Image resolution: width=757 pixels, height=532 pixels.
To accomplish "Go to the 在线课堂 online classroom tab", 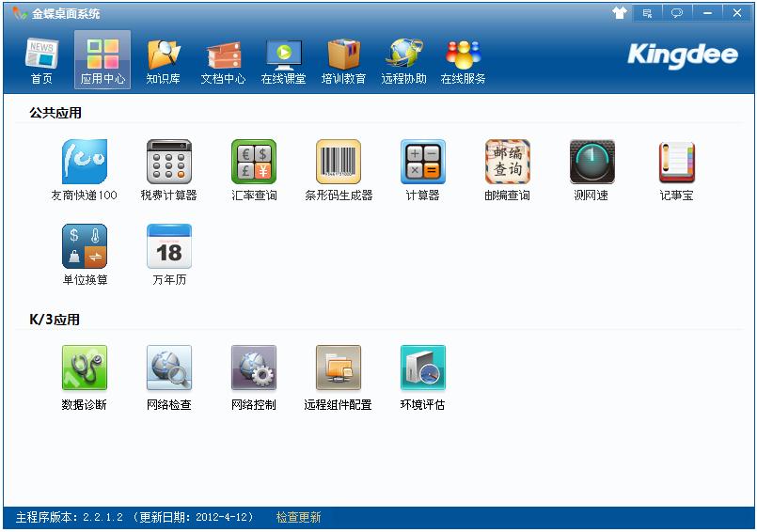I will [283, 61].
